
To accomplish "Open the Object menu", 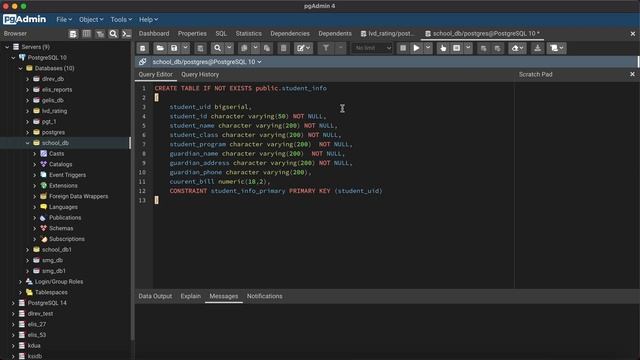I will (91, 20).
